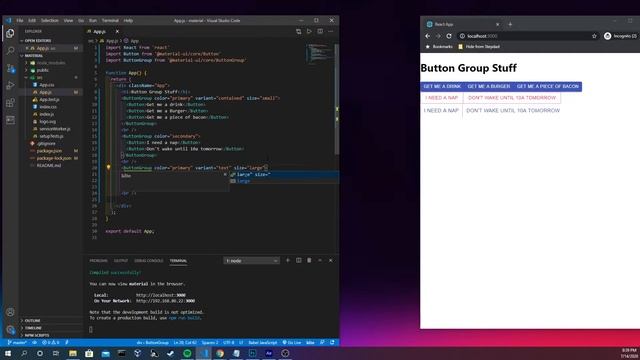Click the lightbulb code action icon
The image size is (640, 360).
point(108,167)
